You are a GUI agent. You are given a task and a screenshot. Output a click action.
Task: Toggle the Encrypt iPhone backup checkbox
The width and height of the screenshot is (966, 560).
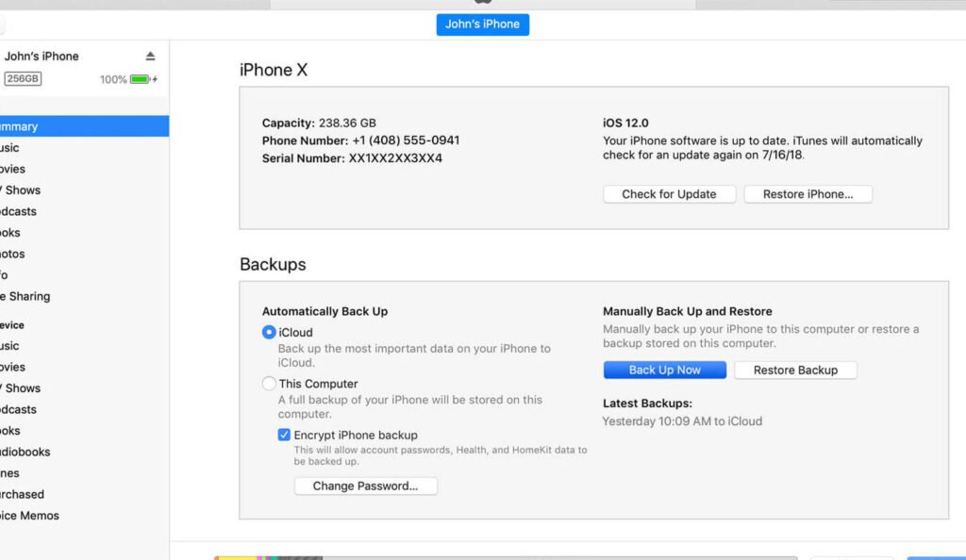tap(283, 435)
